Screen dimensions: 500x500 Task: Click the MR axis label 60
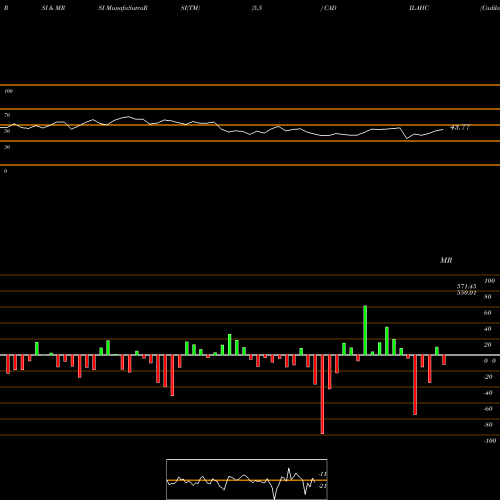point(487,313)
